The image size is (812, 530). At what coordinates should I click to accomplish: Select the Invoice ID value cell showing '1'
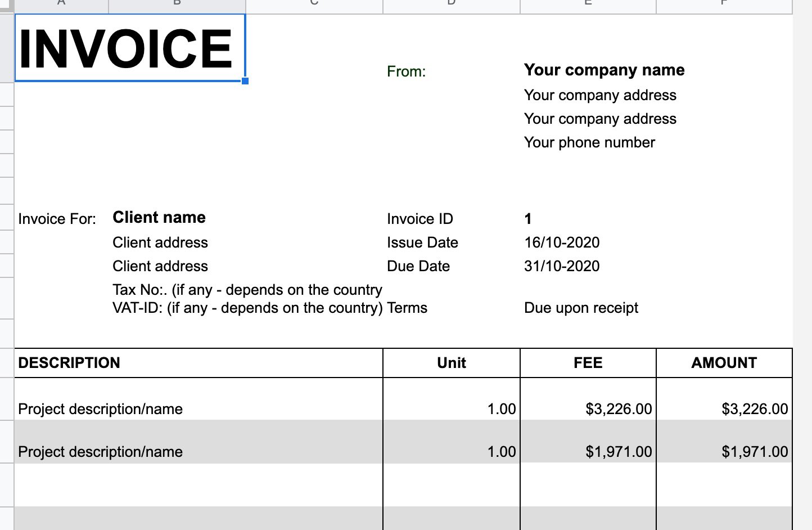(x=527, y=219)
